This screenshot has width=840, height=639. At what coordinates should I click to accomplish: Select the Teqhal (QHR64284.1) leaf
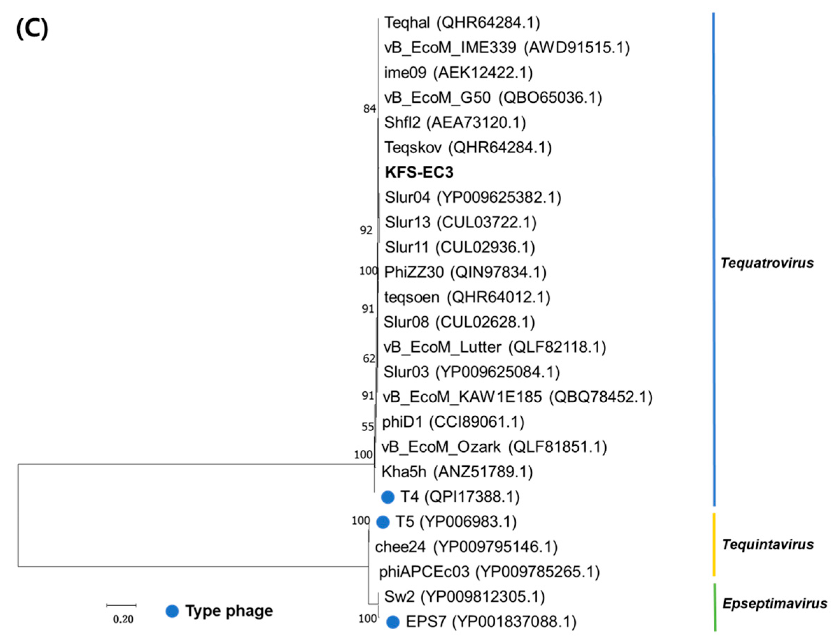coord(462,23)
